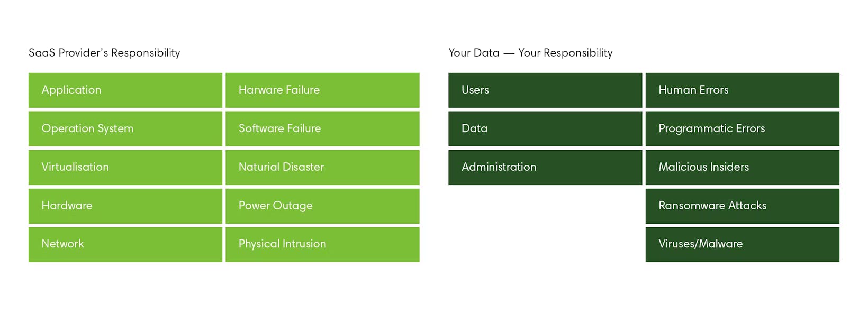This screenshot has width=868, height=332.
Task: Select the Viruses/Malware tile
Action: point(743,244)
